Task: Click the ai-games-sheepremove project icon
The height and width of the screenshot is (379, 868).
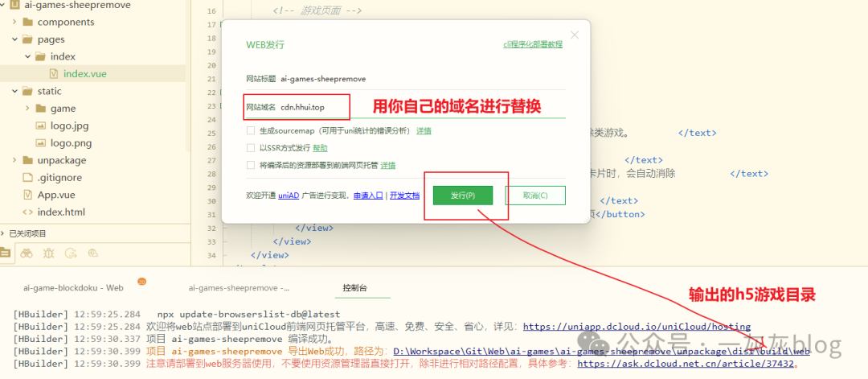Action: (15, 5)
